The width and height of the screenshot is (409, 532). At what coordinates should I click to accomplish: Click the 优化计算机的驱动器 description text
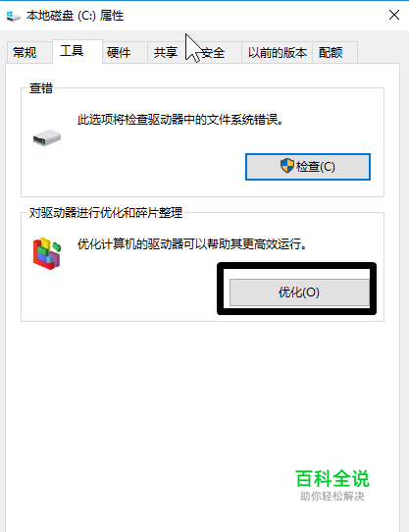click(192, 243)
